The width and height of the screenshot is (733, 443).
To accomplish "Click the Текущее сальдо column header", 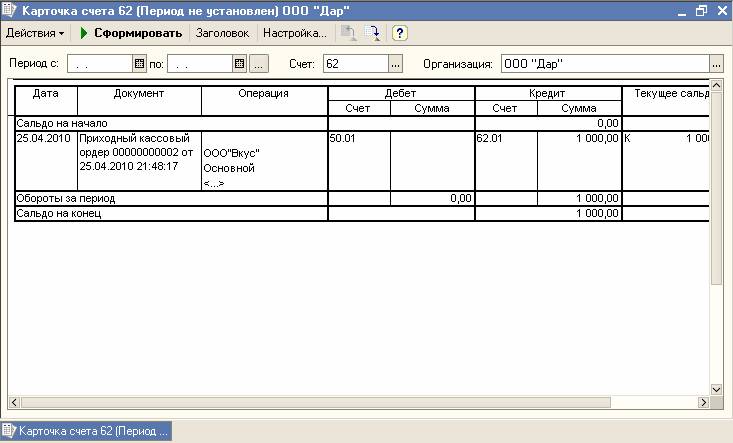I will [x=666, y=100].
